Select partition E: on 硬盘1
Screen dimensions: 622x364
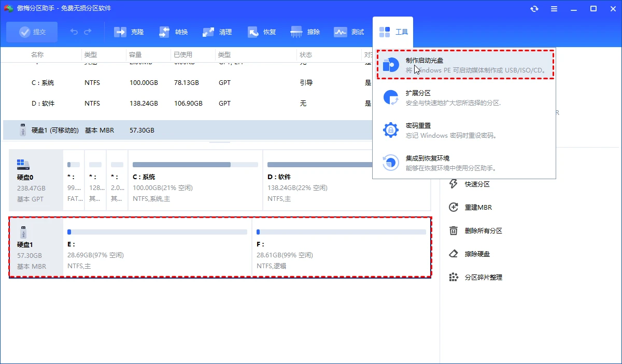(x=155, y=247)
